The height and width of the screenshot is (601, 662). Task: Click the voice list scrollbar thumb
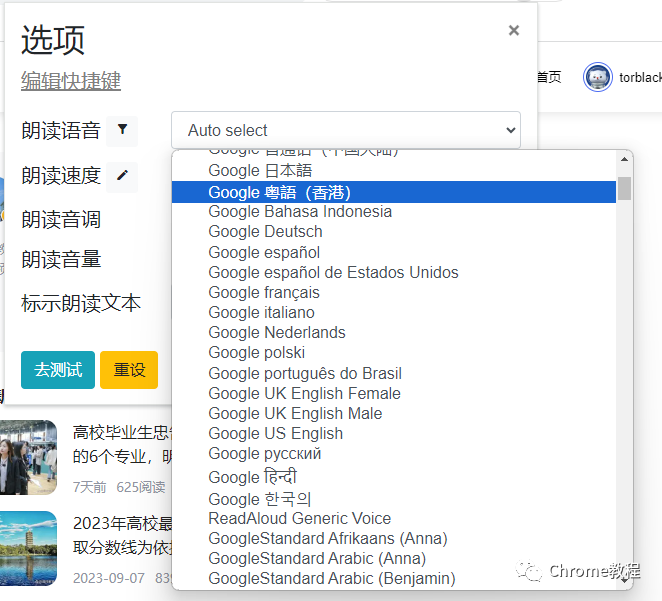[x=624, y=188]
